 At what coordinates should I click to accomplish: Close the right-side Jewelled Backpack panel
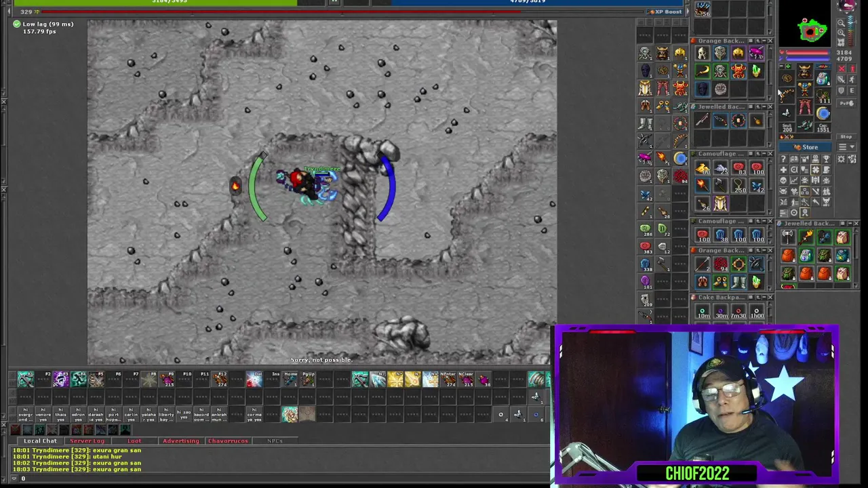point(856,223)
